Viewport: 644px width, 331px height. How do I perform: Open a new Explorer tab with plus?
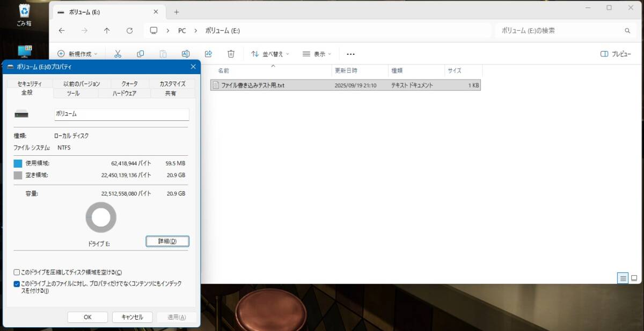pyautogui.click(x=176, y=12)
